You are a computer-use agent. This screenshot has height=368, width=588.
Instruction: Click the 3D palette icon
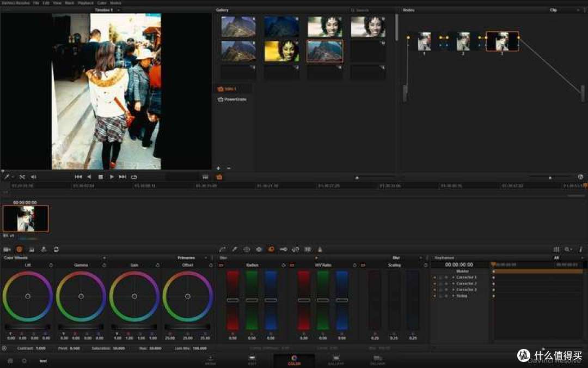tap(307, 249)
